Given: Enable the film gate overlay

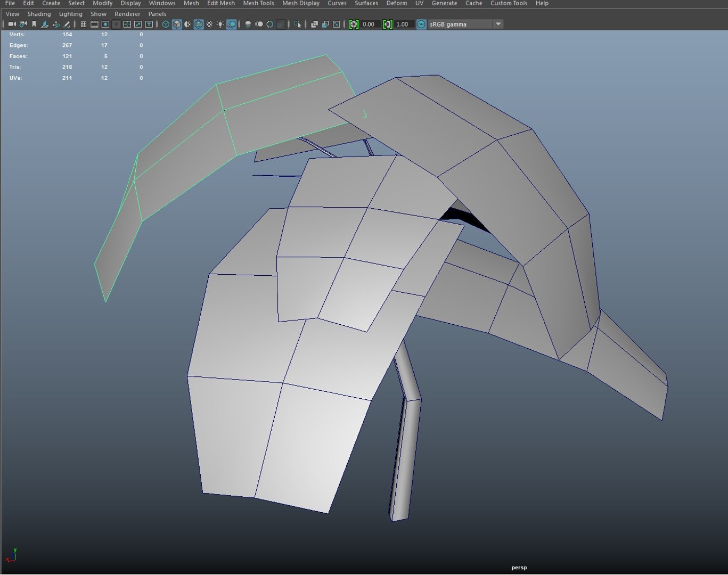Looking at the screenshot, I should coord(94,24).
